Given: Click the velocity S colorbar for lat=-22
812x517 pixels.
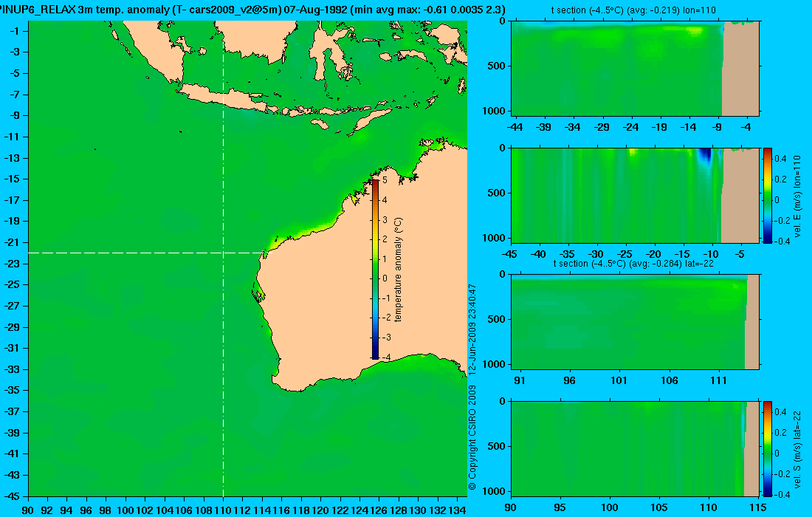Looking at the screenshot, I should [768, 448].
